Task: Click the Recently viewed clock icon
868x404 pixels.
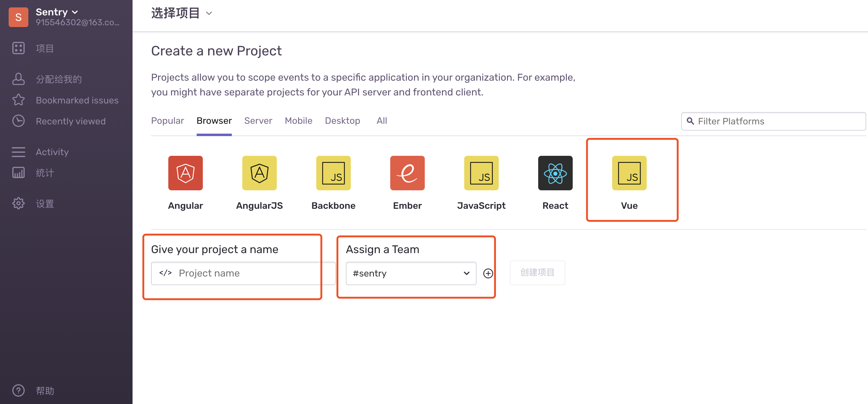Action: click(18, 121)
